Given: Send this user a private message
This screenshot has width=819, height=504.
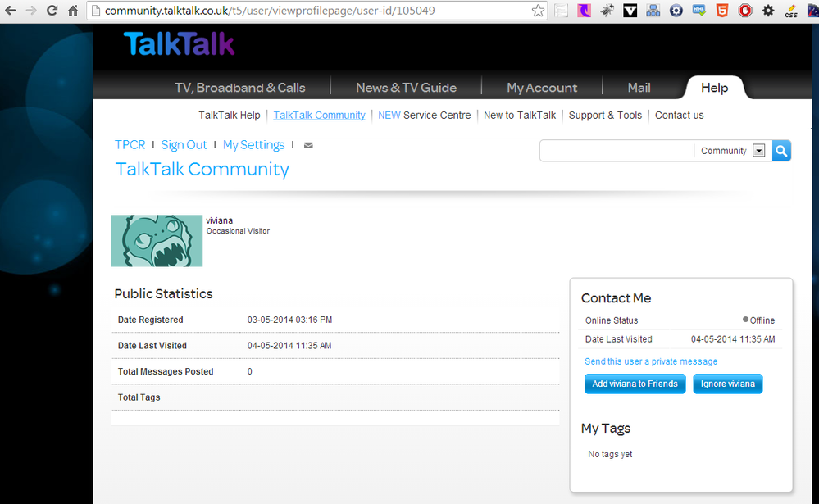Looking at the screenshot, I should (651, 361).
